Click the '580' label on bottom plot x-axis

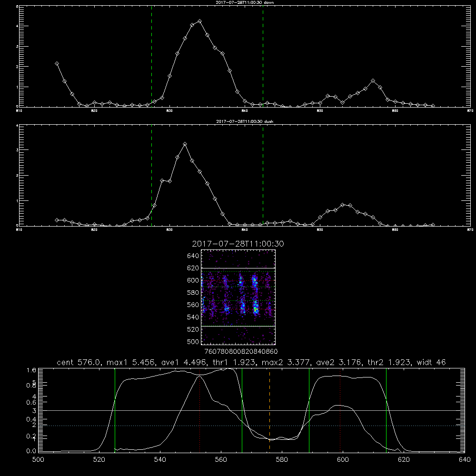click(282, 460)
